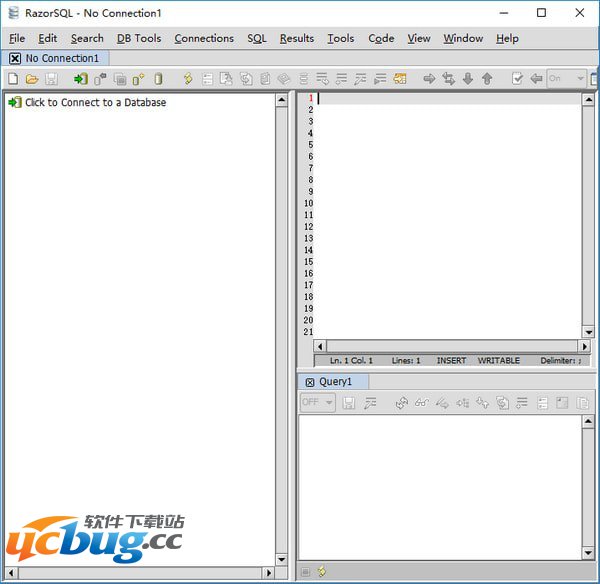Open the Window menu
This screenshot has width=600, height=584.
tap(463, 38)
